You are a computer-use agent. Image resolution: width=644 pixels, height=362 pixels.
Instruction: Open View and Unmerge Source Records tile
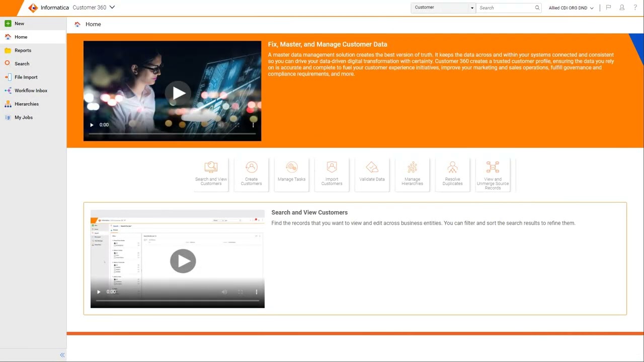click(493, 174)
